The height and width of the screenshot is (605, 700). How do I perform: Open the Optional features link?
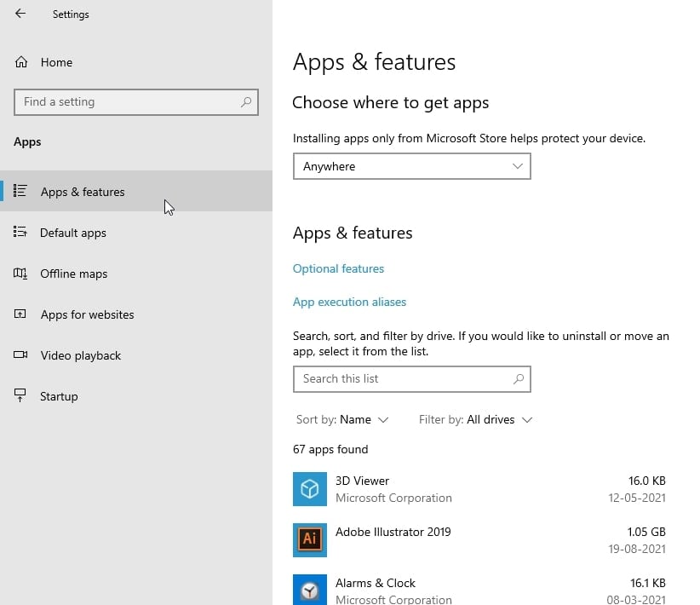point(338,268)
